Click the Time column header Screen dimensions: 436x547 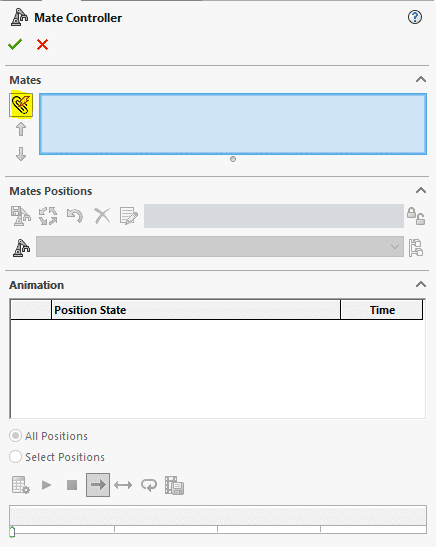[382, 310]
